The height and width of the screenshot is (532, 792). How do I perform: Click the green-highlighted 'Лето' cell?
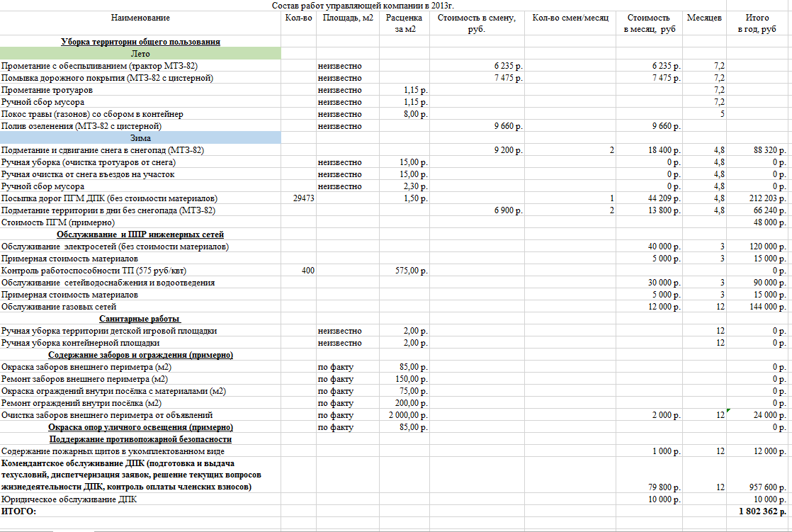tap(140, 54)
